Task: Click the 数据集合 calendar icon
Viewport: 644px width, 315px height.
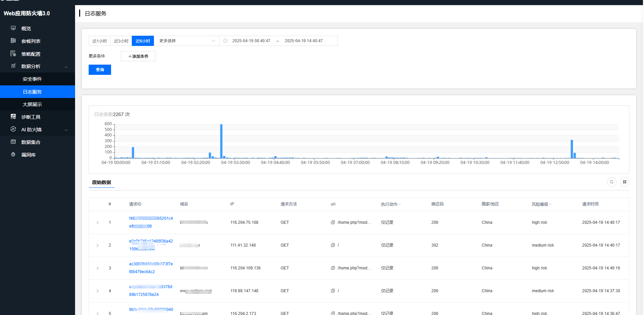Action: click(x=13, y=142)
